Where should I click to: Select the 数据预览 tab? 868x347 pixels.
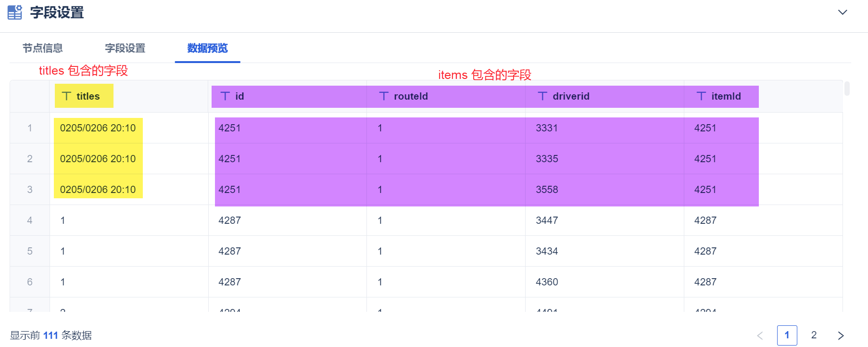207,48
